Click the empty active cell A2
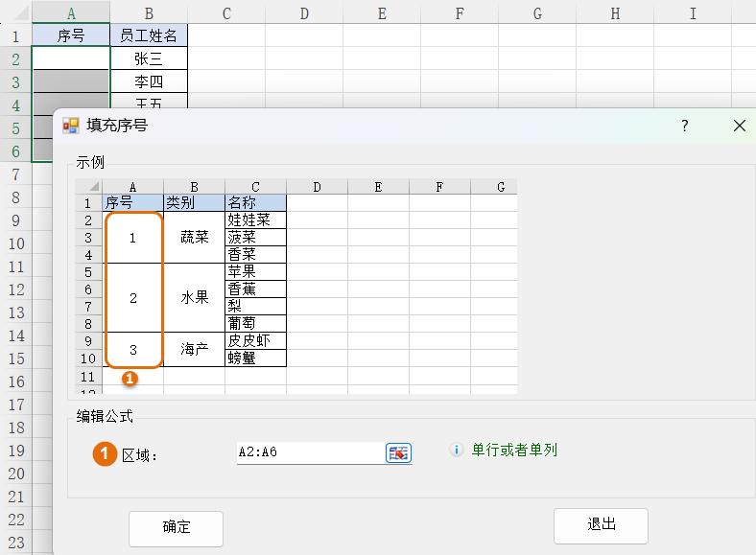 point(71,59)
